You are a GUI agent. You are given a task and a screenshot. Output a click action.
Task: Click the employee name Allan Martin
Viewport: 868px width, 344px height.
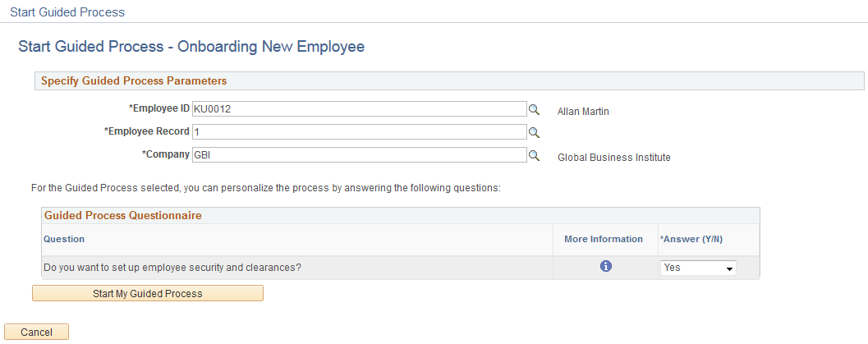584,110
